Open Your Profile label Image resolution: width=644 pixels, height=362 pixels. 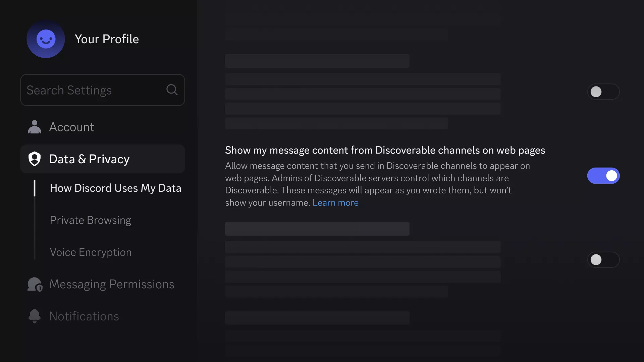coord(107,39)
